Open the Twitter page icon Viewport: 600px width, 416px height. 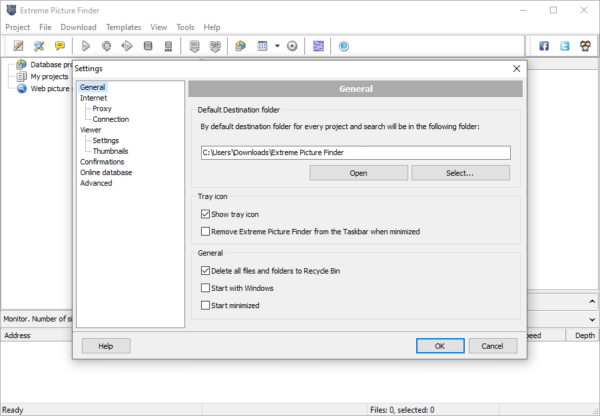click(564, 46)
